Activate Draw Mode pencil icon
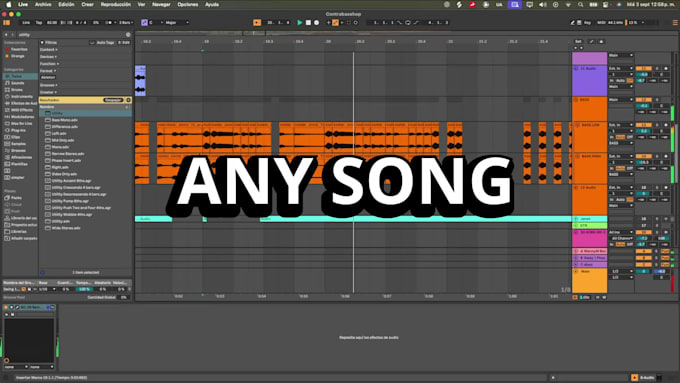Viewport: 680px width, 383px height. 572,23
